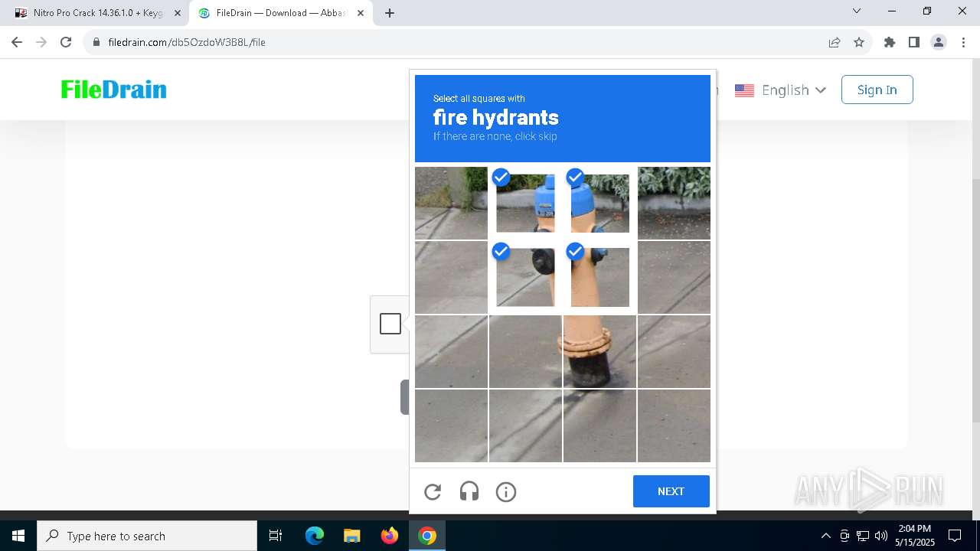Go back to the previous page
This screenshot has width=980, height=551.
click(17, 42)
